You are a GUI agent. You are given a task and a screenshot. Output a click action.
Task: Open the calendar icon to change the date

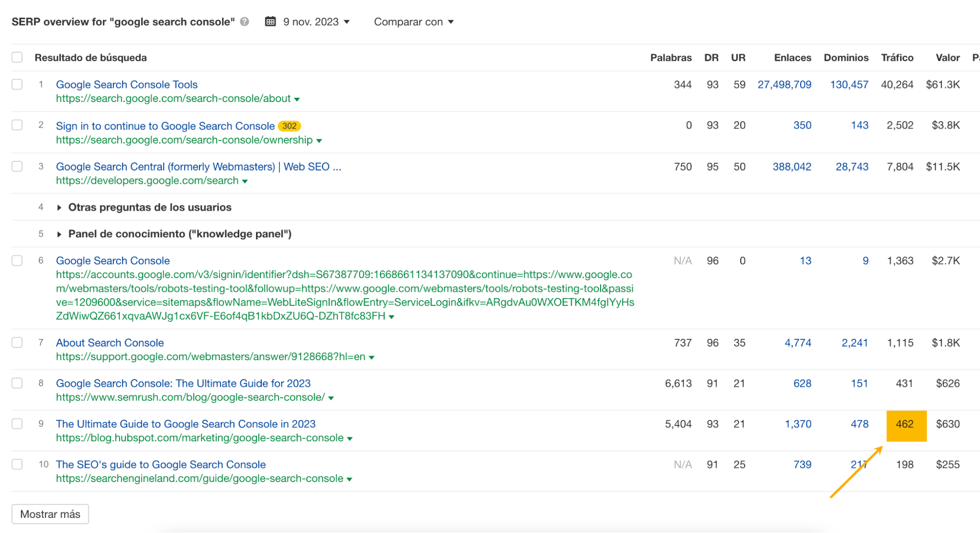(270, 22)
